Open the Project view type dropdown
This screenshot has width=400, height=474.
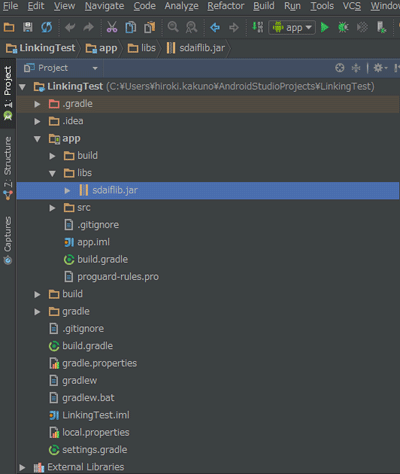click(x=61, y=68)
